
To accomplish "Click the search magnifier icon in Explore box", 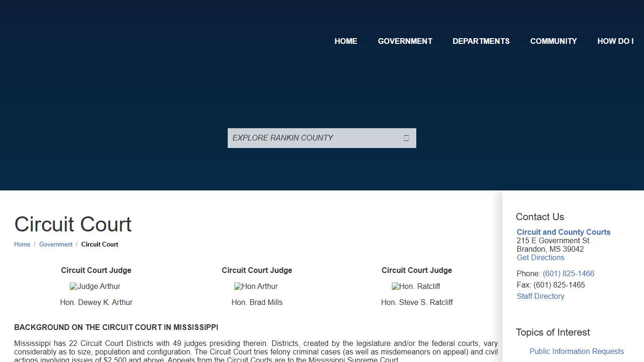I will [x=406, y=138].
